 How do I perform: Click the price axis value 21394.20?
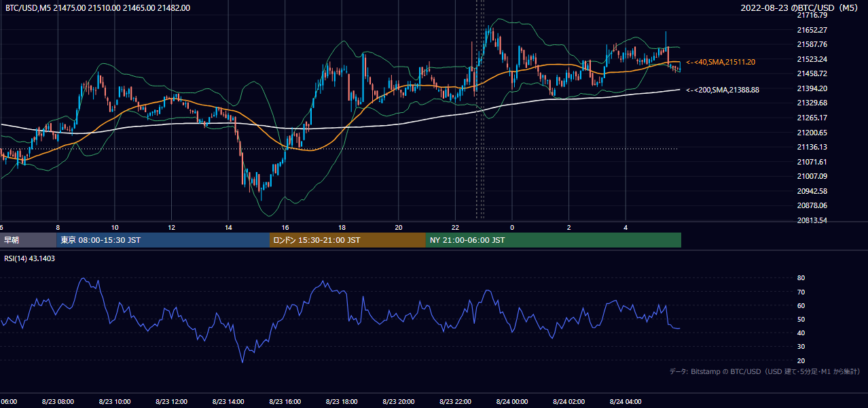pos(812,88)
